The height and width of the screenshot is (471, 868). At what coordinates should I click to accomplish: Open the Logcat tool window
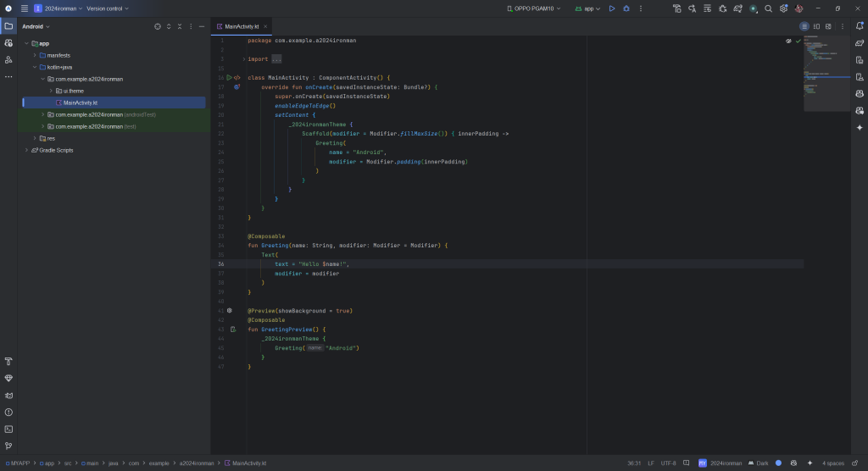click(x=8, y=396)
